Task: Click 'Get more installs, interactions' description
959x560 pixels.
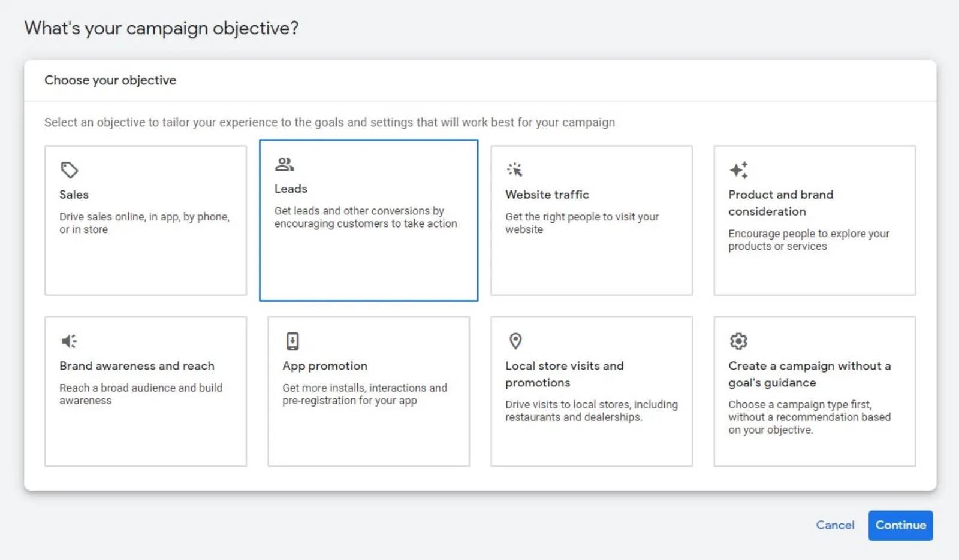Action: [365, 394]
